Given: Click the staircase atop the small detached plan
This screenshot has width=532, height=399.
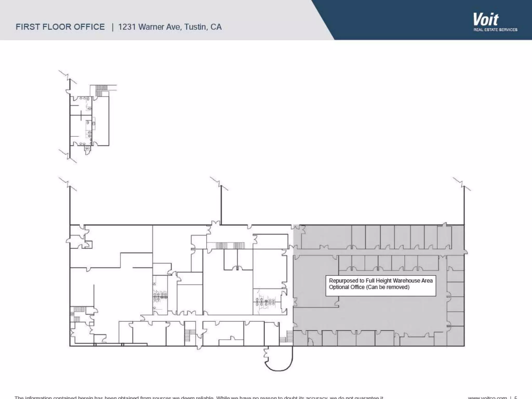Looking at the screenshot, I should (101, 88).
